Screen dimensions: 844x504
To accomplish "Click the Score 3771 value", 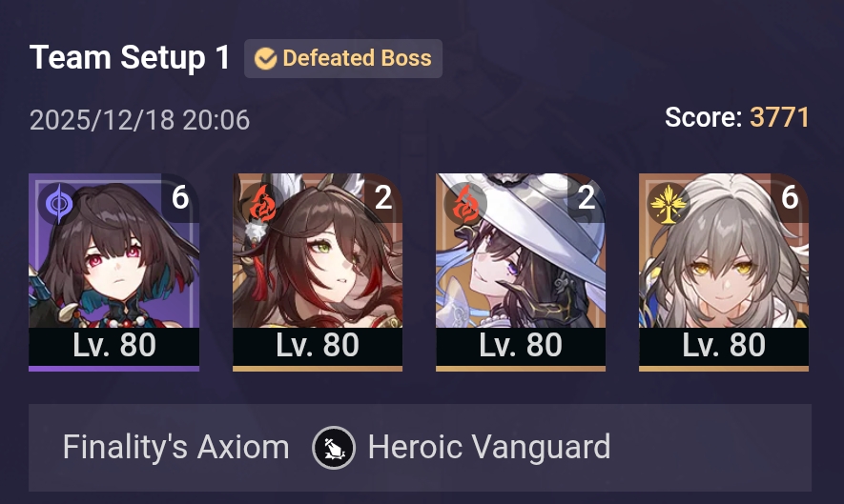I will tap(779, 117).
